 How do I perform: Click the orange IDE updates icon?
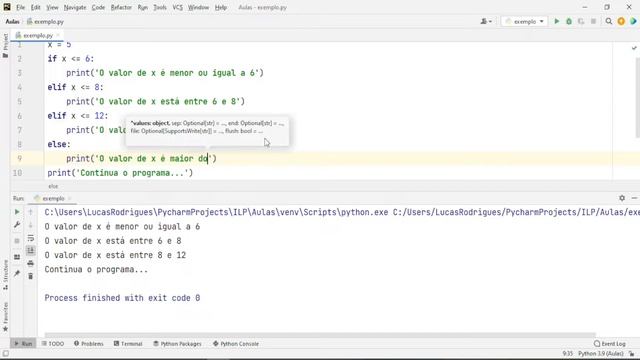(621, 21)
